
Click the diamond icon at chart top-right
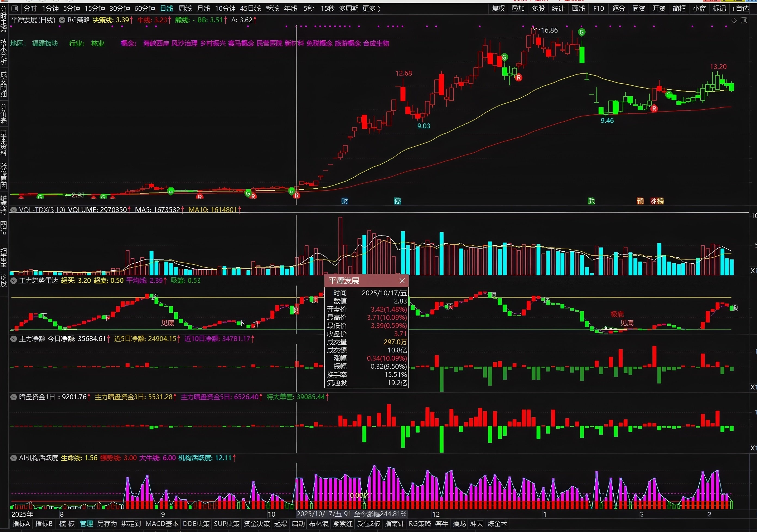(734, 20)
